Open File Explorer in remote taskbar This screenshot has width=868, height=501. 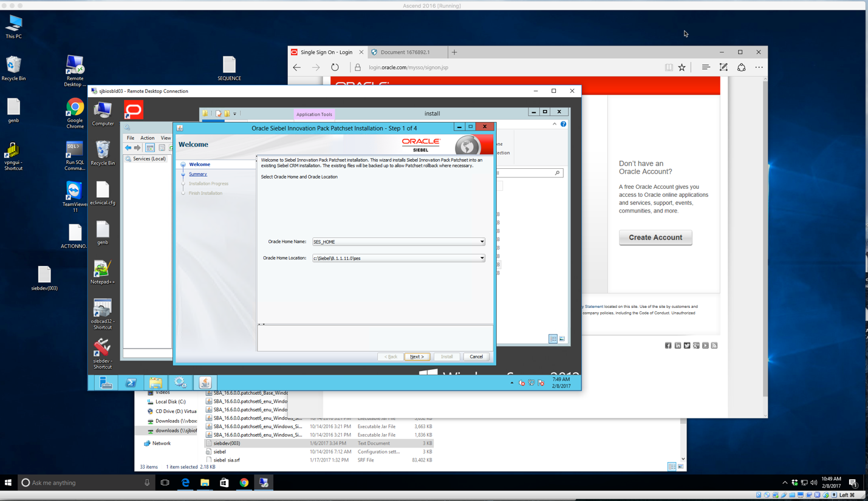[x=155, y=383]
